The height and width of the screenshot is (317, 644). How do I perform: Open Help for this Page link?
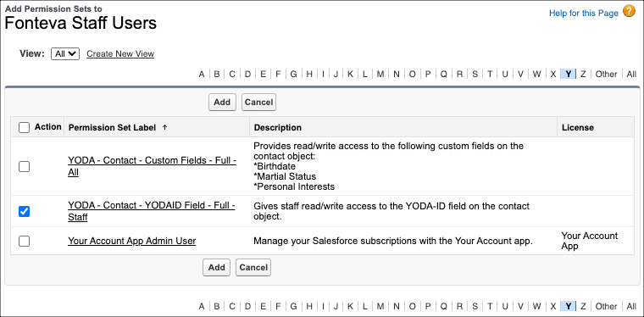coord(584,14)
